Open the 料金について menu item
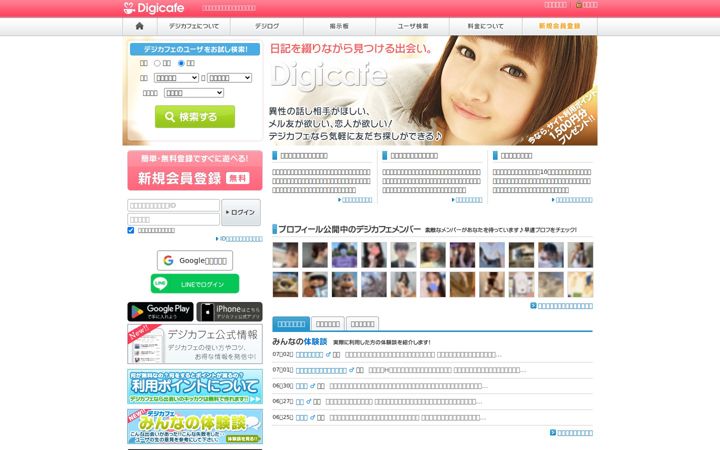The height and width of the screenshot is (450, 720). coord(486,26)
